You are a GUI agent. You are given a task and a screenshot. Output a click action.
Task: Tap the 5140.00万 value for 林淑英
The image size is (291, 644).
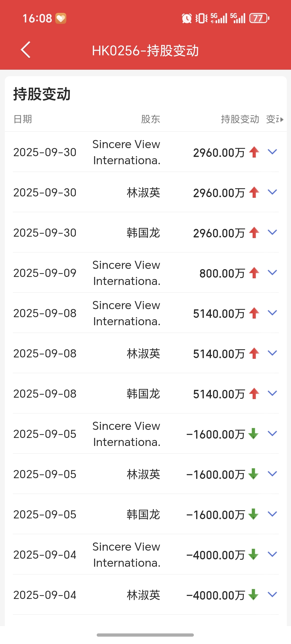[219, 354]
